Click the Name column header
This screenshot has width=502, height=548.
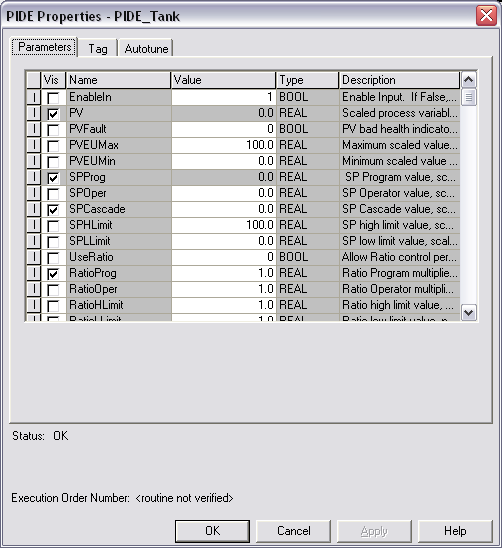coord(118,80)
